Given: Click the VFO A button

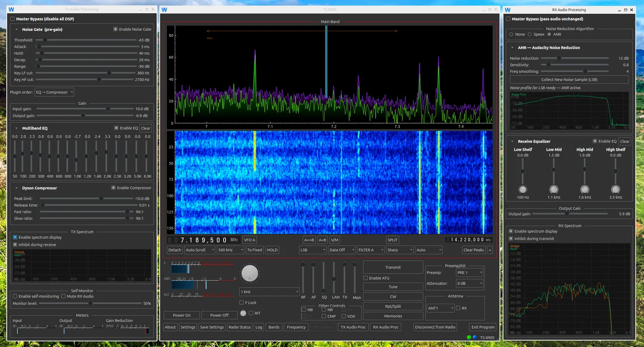Looking at the screenshot, I should coord(249,240).
